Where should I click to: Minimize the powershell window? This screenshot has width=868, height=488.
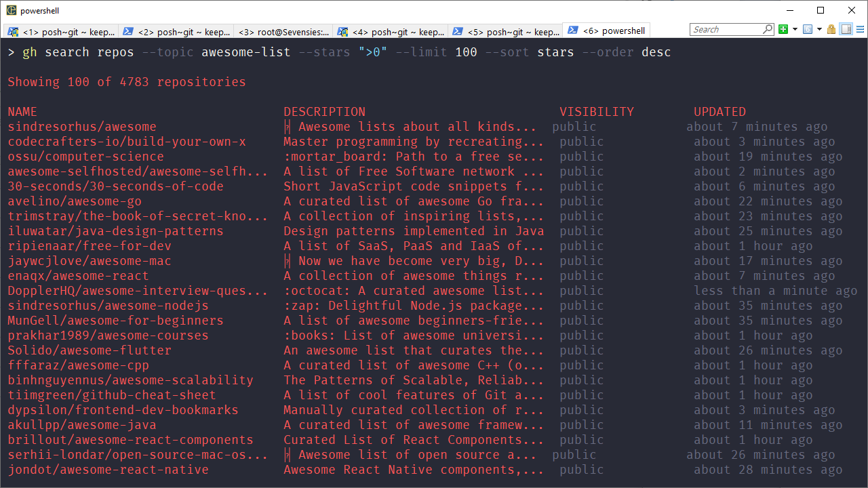(x=789, y=10)
